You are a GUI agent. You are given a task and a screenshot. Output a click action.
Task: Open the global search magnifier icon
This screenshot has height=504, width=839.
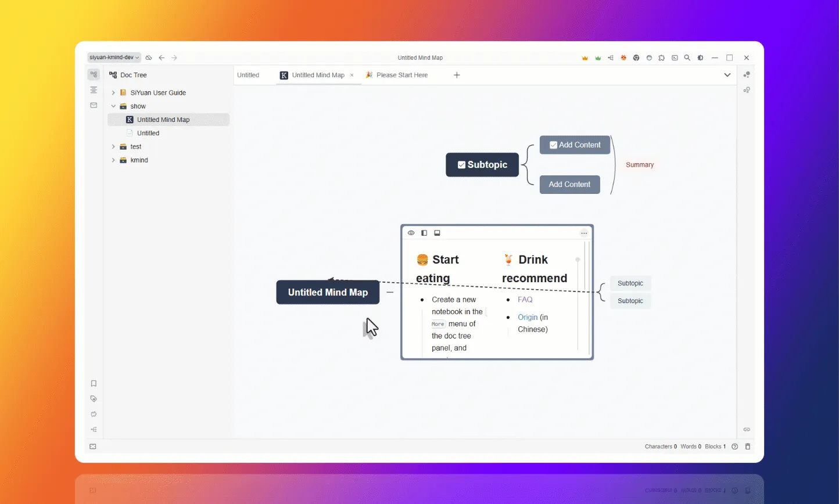[x=687, y=58]
